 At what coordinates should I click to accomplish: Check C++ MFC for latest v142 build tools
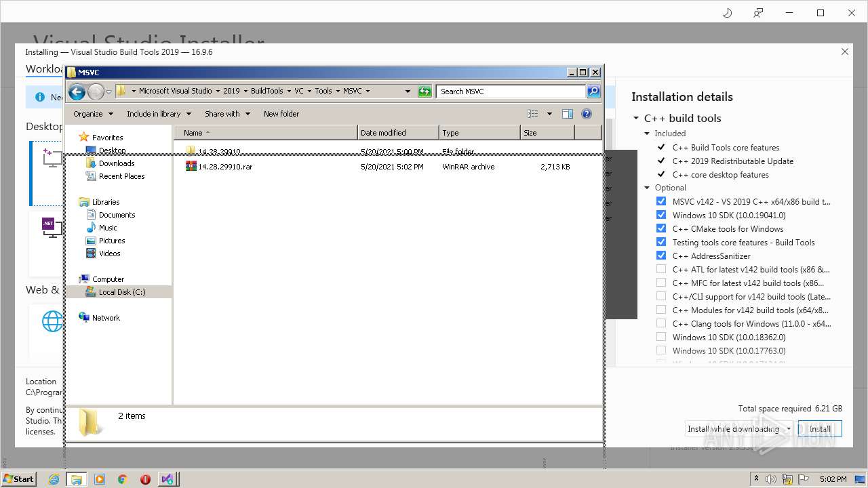(x=661, y=283)
